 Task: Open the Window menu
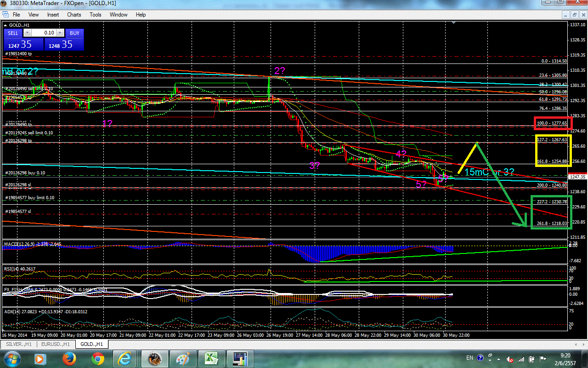(119, 15)
